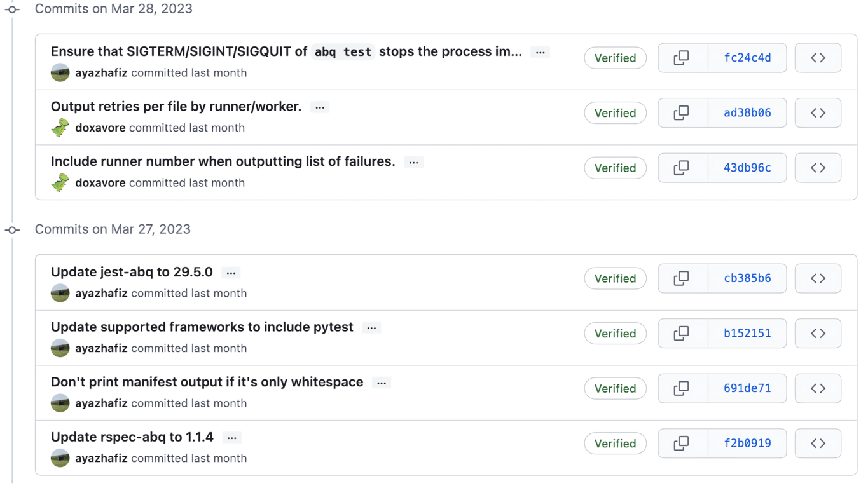Image resolution: width=868 pixels, height=488 pixels.
Task: Open commit ad38b06 via its hash link
Action: point(747,112)
